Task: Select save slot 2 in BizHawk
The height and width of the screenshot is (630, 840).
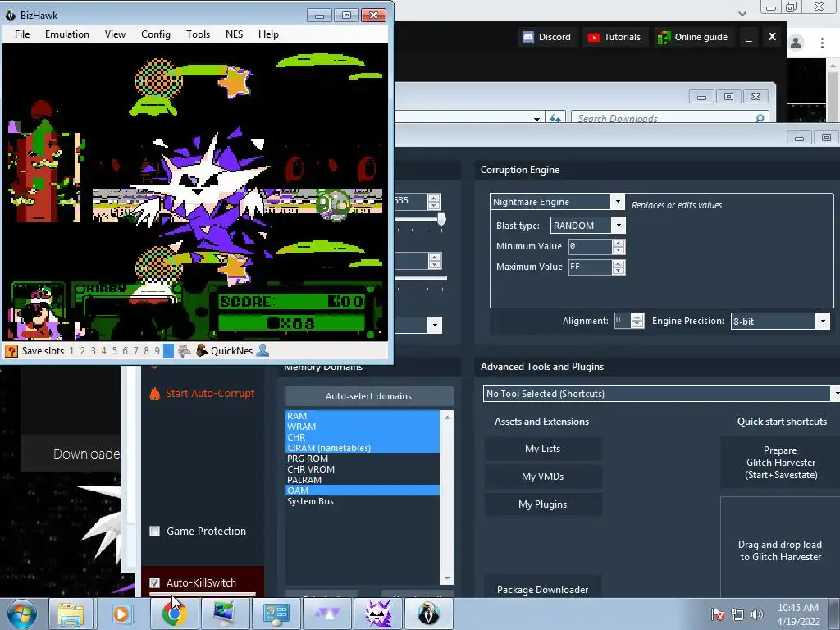Action: click(83, 351)
